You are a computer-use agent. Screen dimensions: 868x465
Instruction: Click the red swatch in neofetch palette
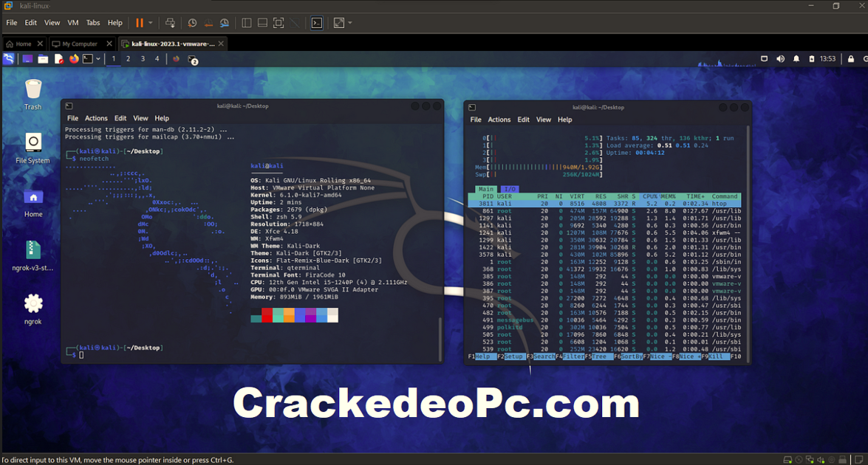click(267, 315)
